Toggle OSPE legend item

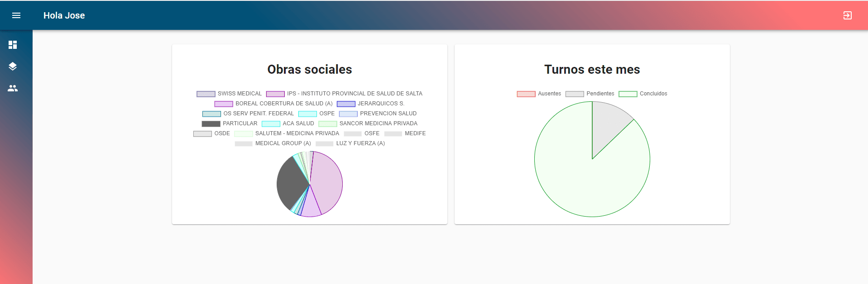pos(317,114)
